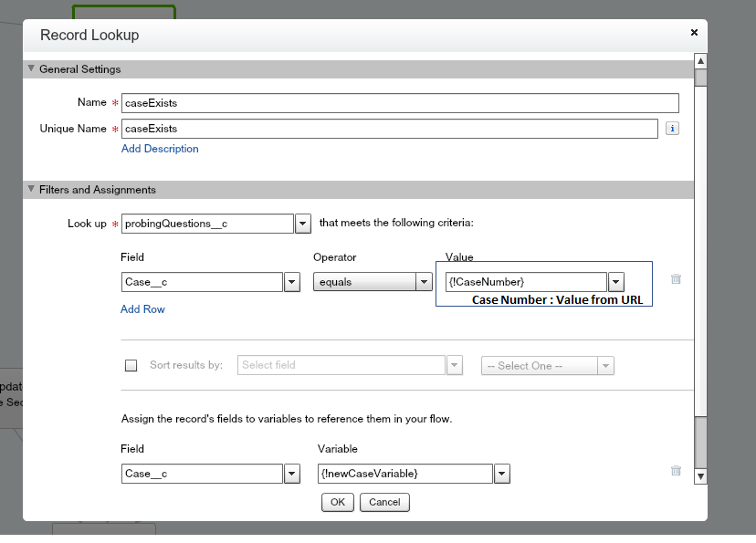Open the {!newCaseVariable} variable dropdown

click(x=501, y=474)
